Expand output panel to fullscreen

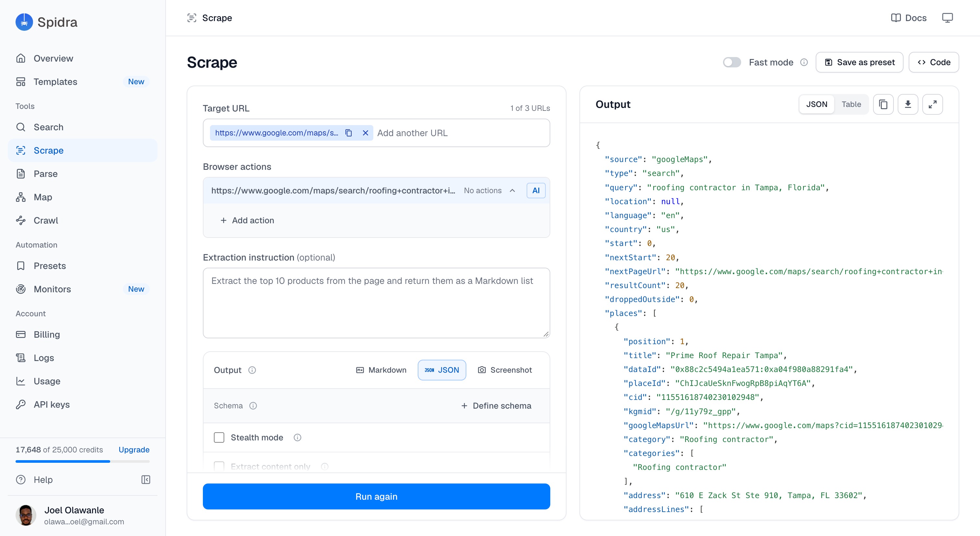click(932, 104)
